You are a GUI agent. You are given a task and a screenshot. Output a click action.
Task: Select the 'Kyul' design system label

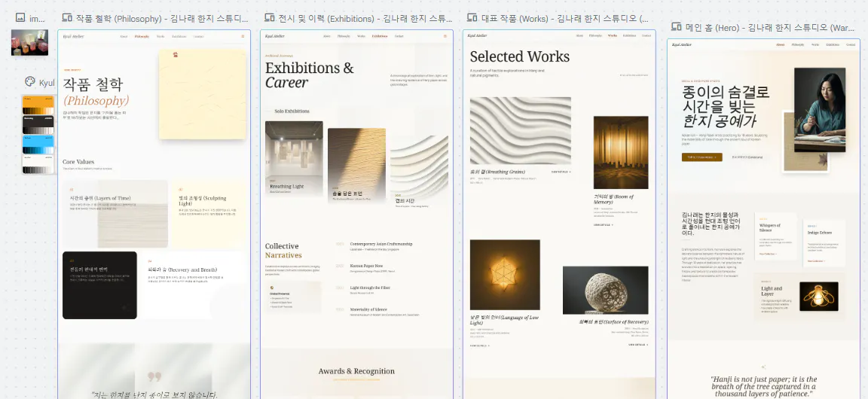click(47, 83)
